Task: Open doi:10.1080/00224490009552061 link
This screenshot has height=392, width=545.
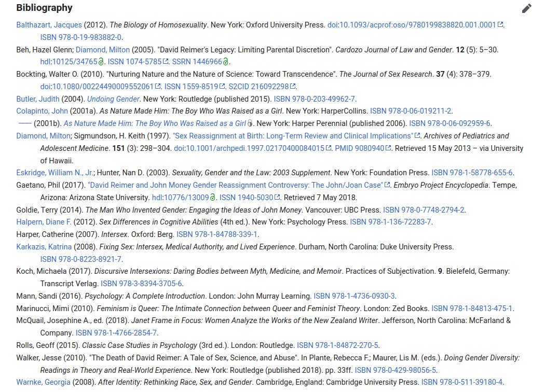Action: tap(101, 87)
